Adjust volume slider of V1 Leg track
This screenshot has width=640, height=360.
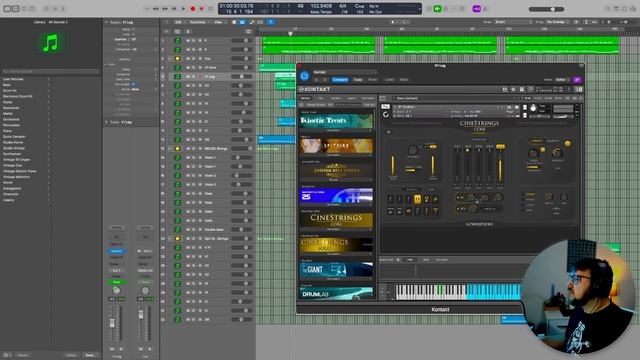(242, 77)
